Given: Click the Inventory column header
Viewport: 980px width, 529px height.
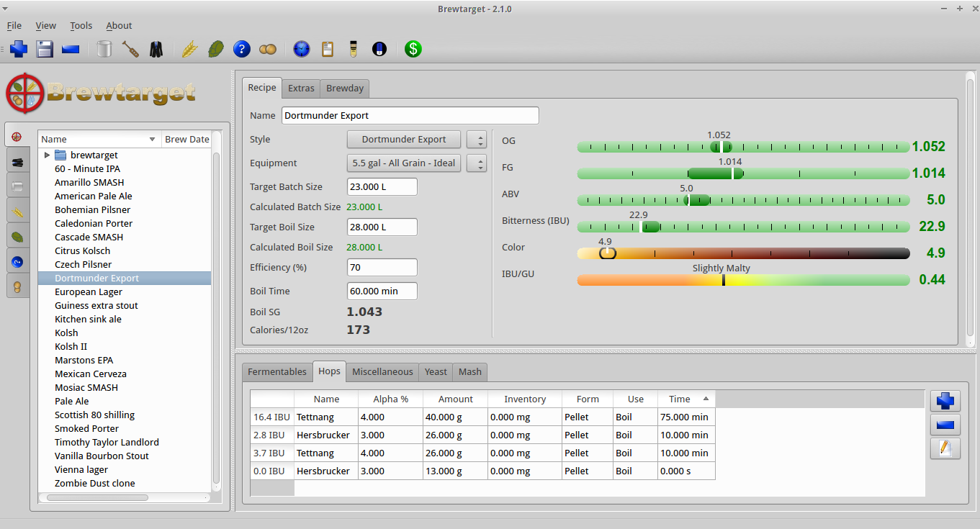Looking at the screenshot, I should click(x=525, y=399).
